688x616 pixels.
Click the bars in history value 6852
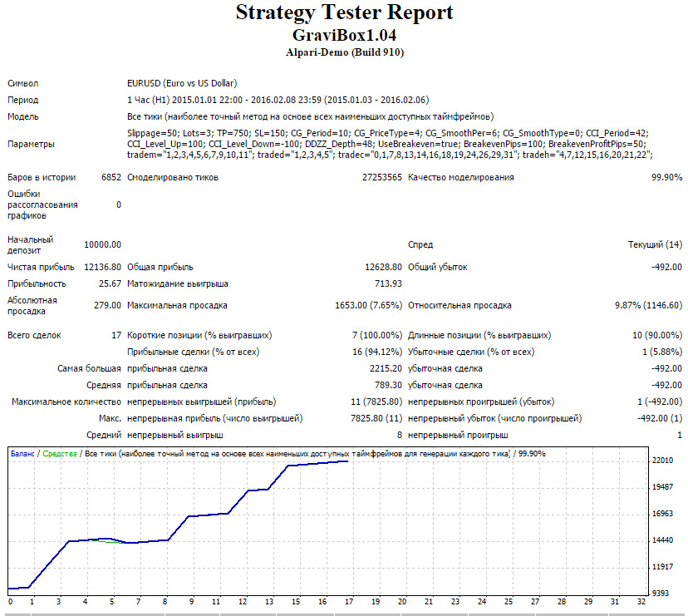pyautogui.click(x=111, y=177)
